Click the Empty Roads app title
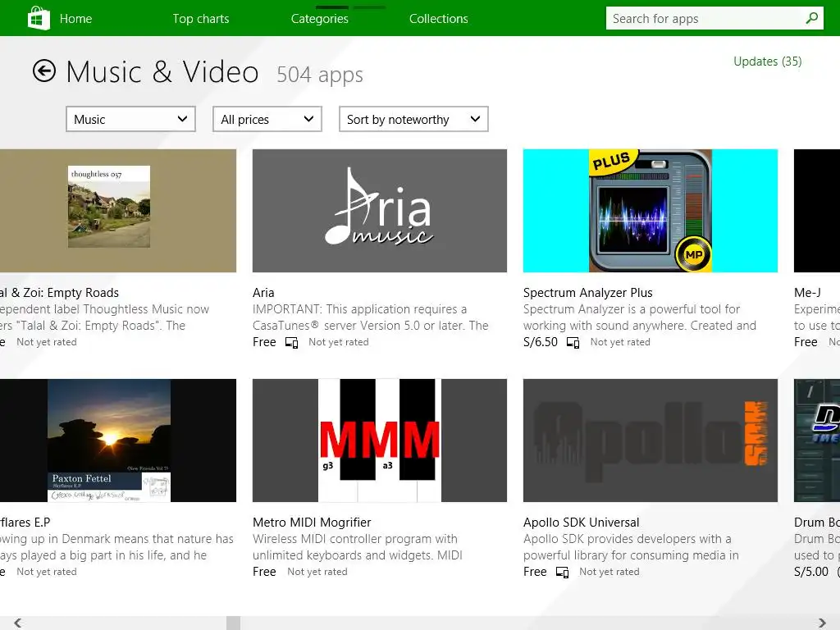Image resolution: width=840 pixels, height=630 pixels. pos(59,293)
